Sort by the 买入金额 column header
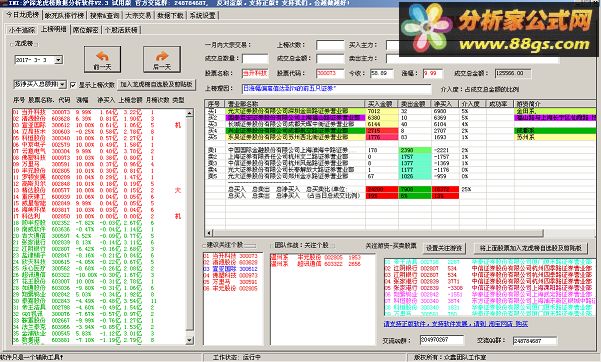Image resolution: width=601 pixels, height=362 pixels. tap(381, 104)
